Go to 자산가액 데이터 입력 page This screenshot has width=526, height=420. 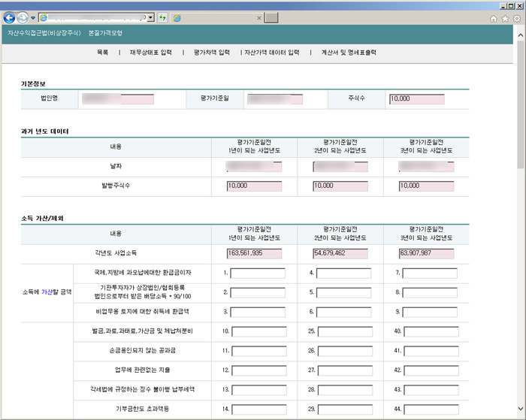(x=272, y=53)
